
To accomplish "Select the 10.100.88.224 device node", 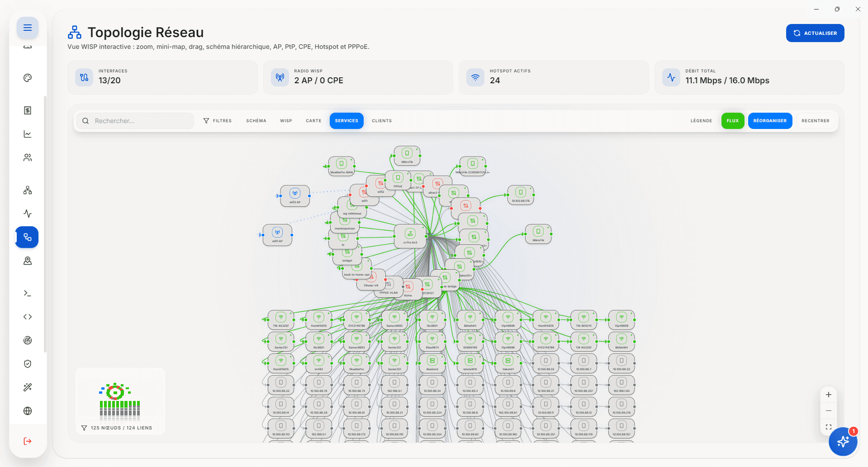I will tap(432, 407).
